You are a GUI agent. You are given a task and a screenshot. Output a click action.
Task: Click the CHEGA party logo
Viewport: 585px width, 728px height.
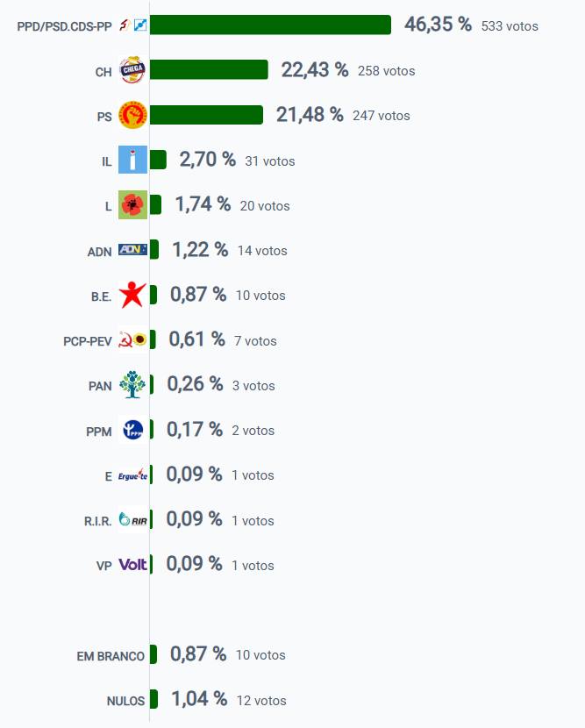(132, 71)
